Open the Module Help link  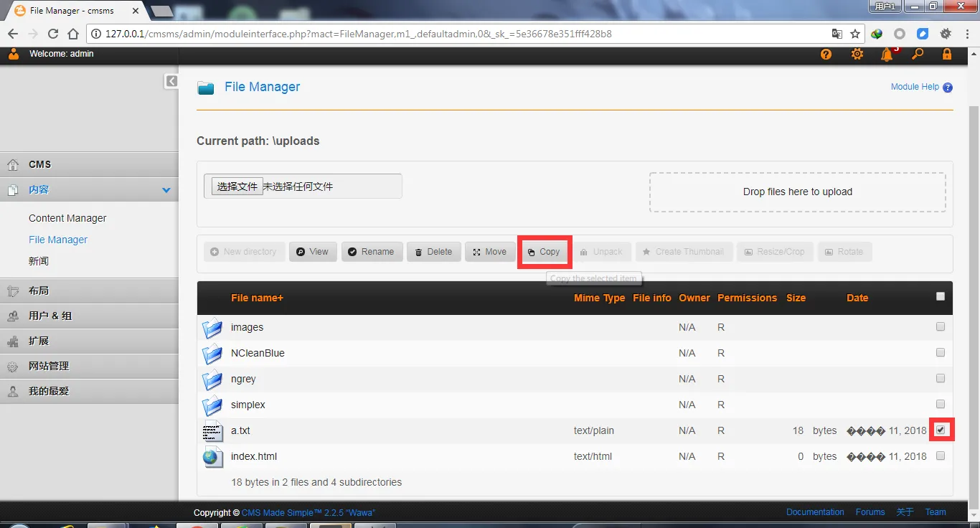pos(915,87)
